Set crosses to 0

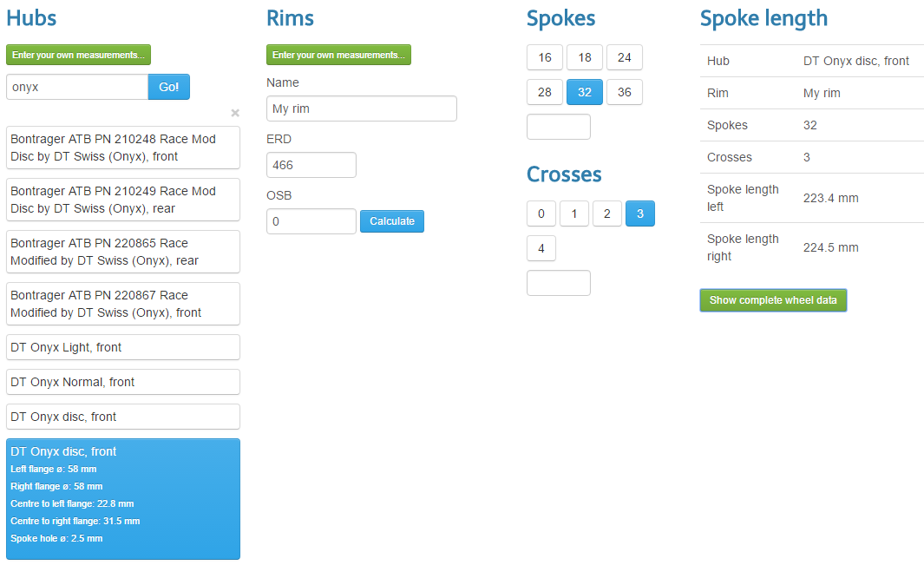541,214
